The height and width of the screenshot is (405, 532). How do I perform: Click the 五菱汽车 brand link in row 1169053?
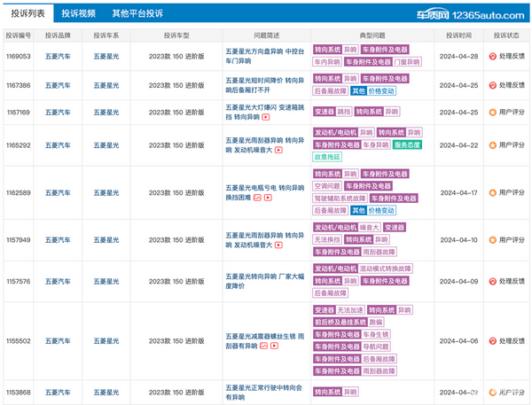58,57
